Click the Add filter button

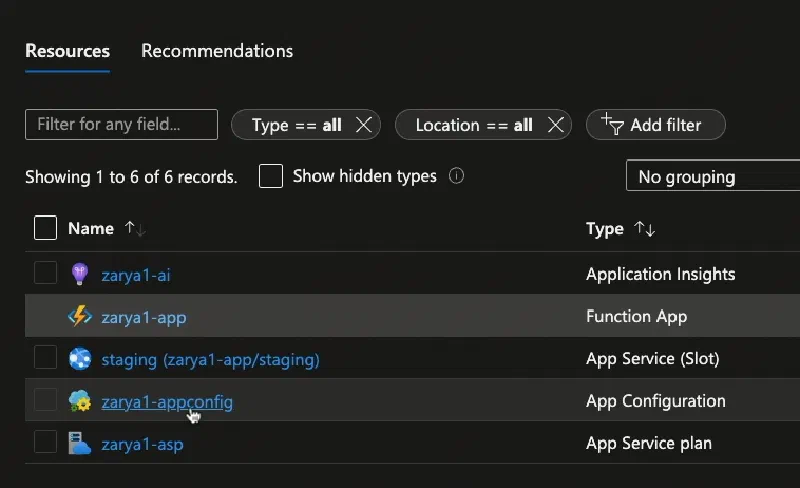(x=656, y=125)
